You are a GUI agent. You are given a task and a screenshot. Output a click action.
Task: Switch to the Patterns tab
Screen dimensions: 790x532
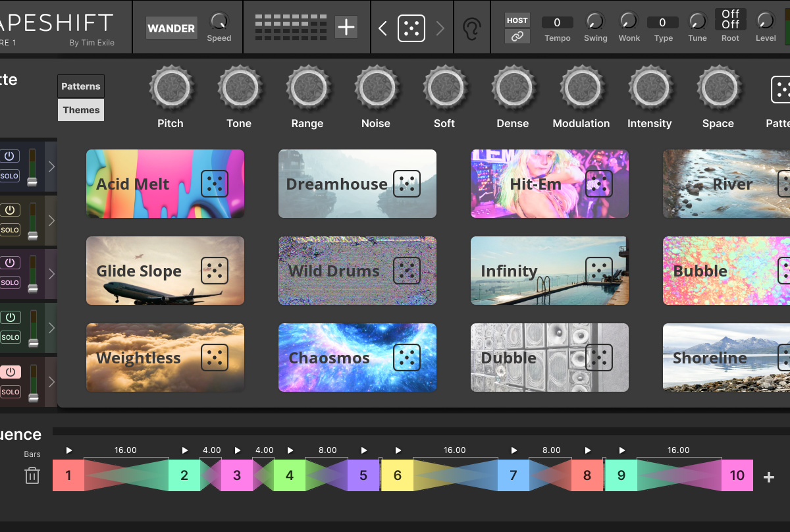81,86
